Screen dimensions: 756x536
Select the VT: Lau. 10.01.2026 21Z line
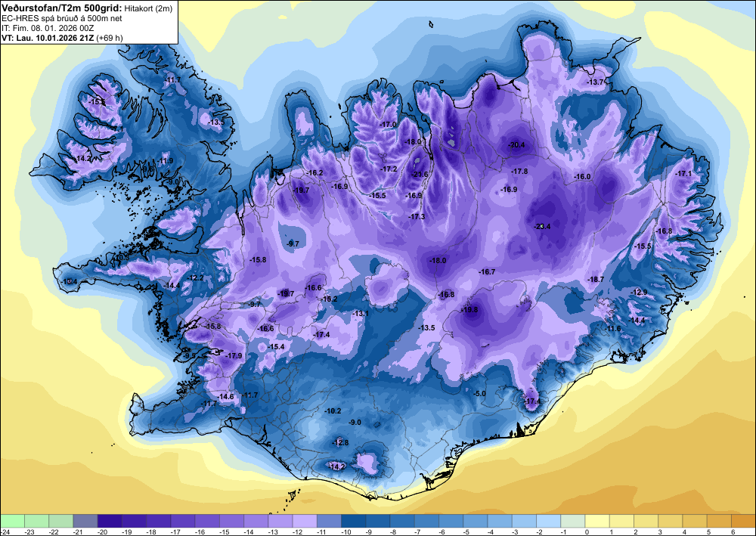[62, 38]
